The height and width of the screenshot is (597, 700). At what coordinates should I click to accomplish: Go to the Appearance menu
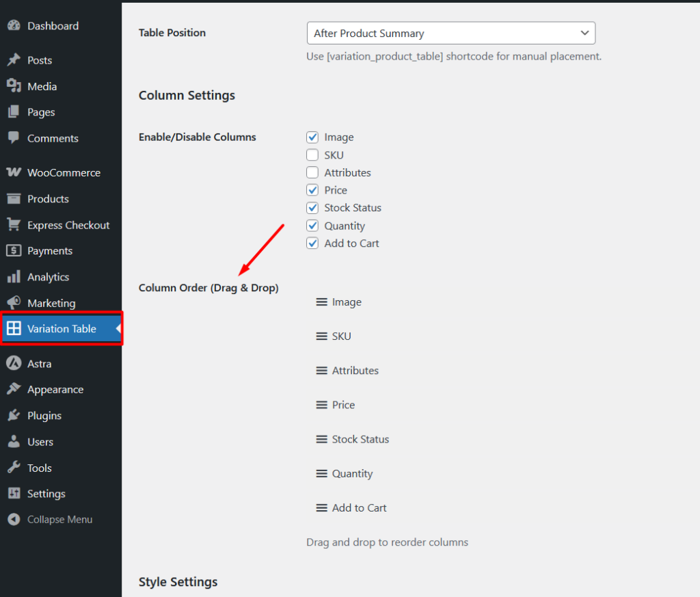pos(55,390)
